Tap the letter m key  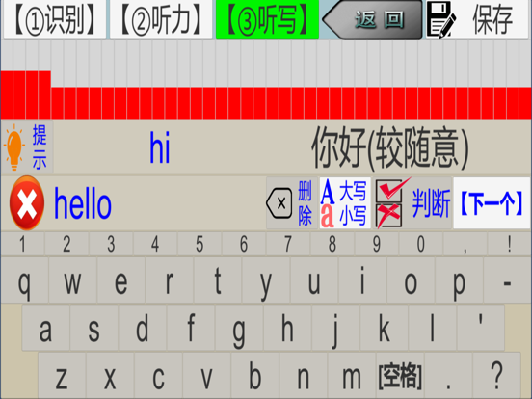click(x=351, y=375)
